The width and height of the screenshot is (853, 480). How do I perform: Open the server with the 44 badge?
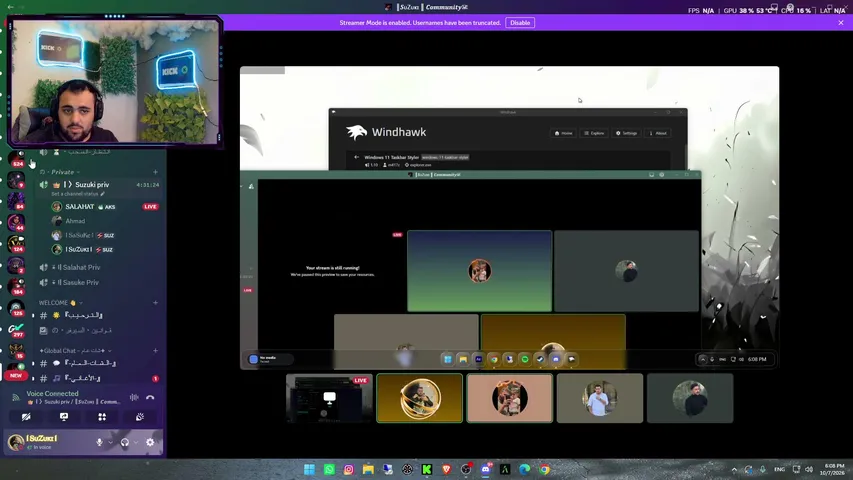pos(16,222)
